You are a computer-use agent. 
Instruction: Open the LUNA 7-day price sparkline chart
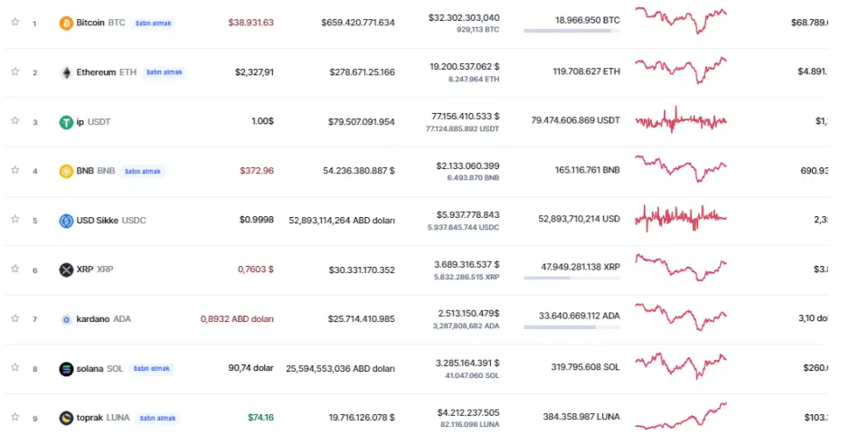pyautogui.click(x=680, y=418)
